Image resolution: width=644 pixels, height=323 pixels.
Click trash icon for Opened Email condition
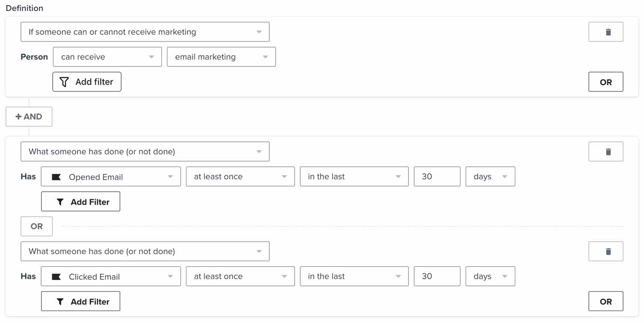(x=605, y=151)
